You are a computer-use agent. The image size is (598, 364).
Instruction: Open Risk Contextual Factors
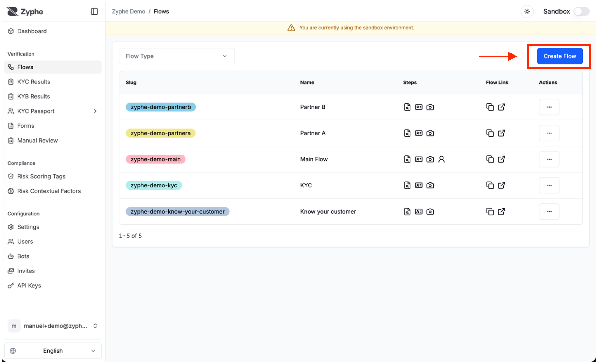53,191
